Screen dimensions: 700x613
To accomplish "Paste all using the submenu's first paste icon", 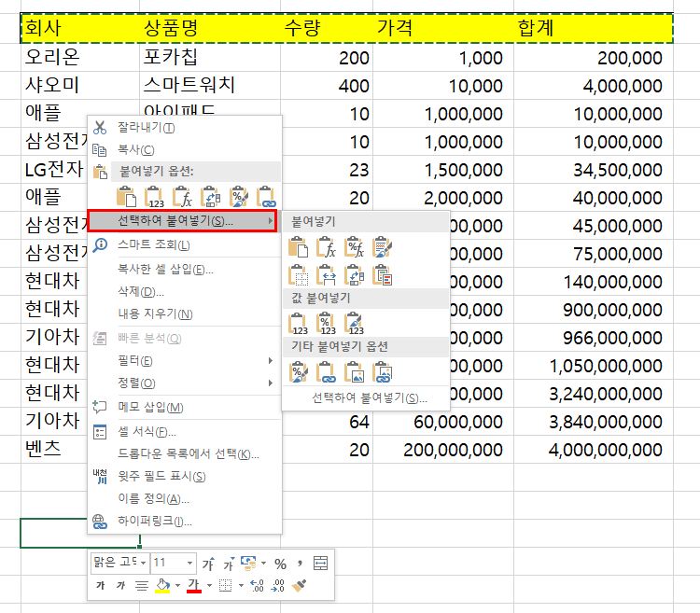I will pos(299,247).
